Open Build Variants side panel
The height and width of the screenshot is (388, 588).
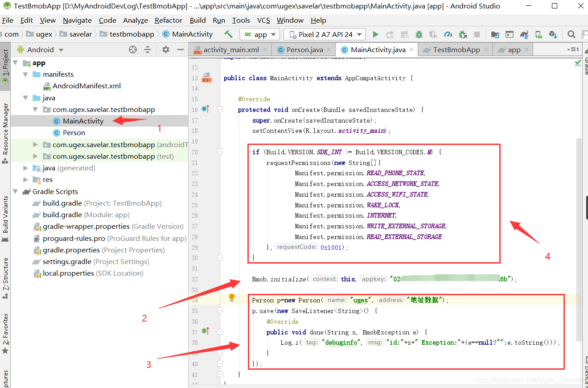coord(5,219)
